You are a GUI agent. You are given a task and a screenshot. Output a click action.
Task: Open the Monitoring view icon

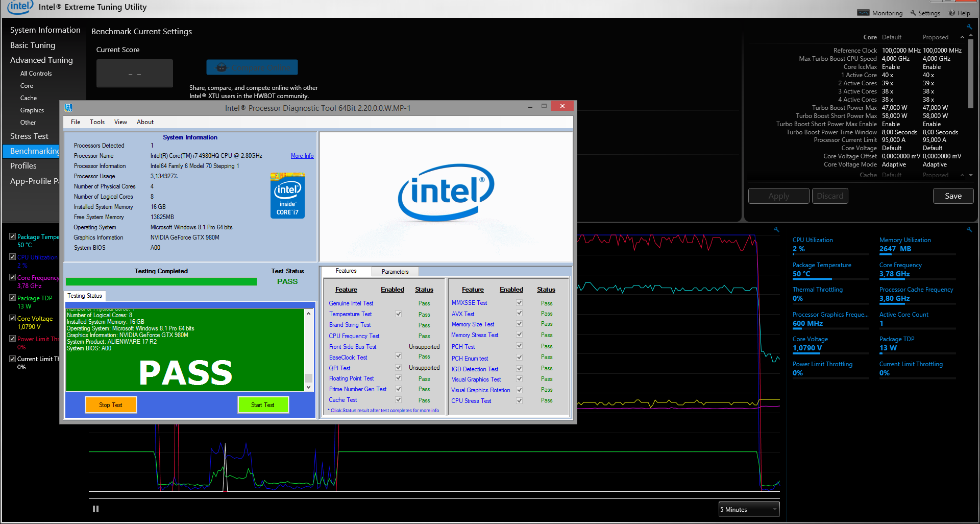(x=863, y=13)
